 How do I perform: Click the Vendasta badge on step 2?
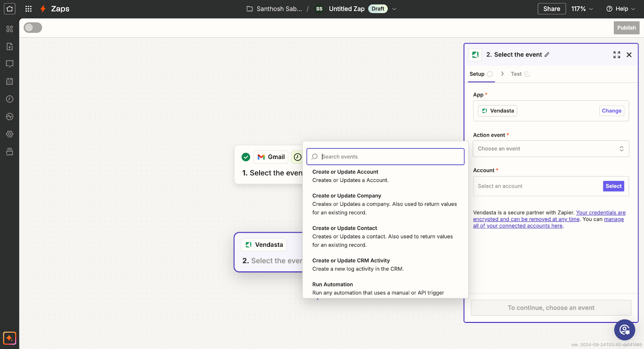(264, 245)
